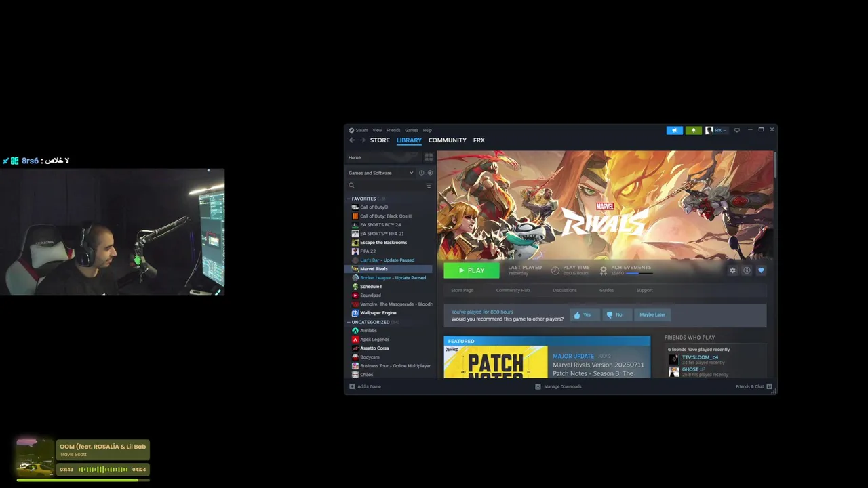
Task: Open Marvel Rivals game info icon
Action: coord(747,270)
